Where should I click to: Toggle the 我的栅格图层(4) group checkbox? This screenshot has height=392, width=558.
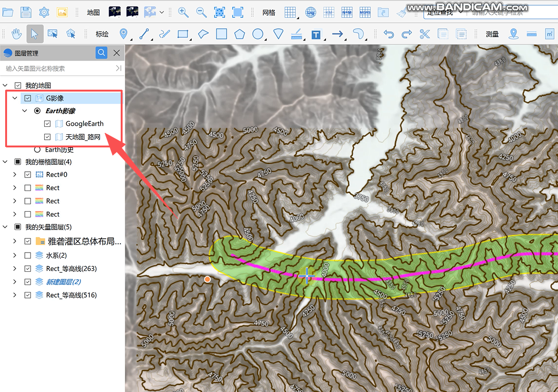18,162
